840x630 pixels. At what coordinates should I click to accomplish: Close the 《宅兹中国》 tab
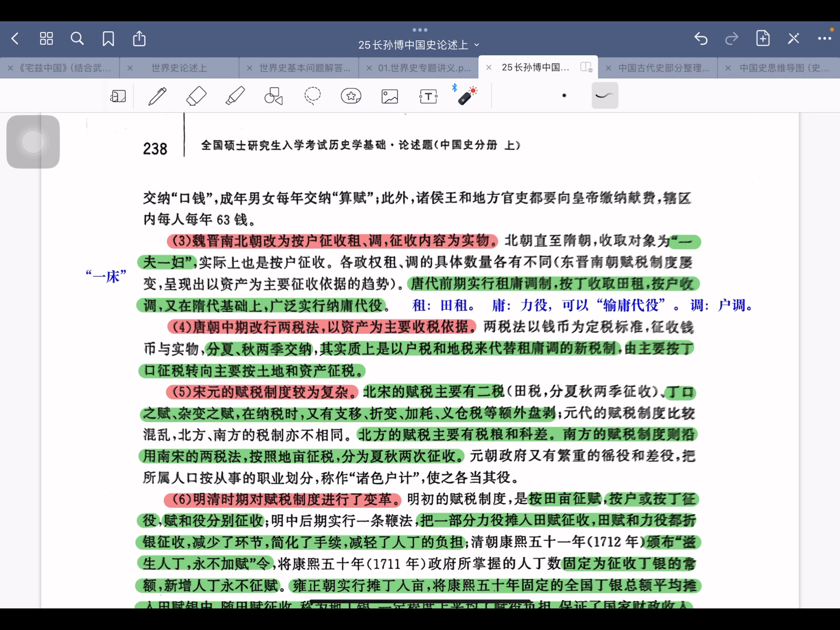10,68
